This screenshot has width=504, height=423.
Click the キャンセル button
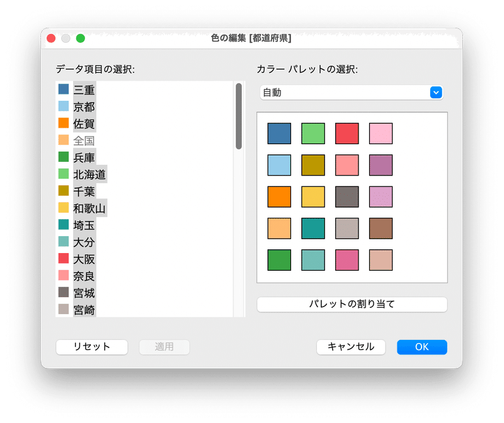point(351,347)
